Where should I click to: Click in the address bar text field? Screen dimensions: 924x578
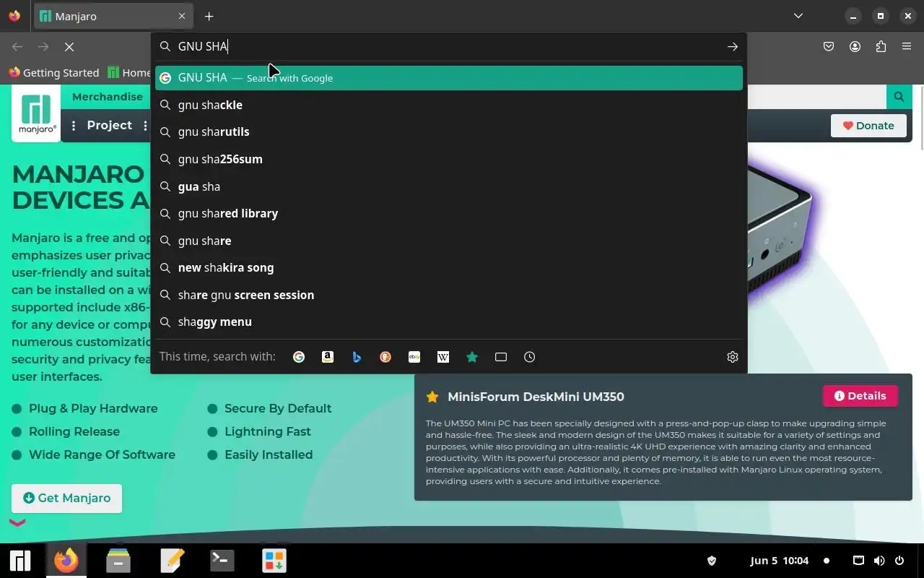click(x=448, y=46)
